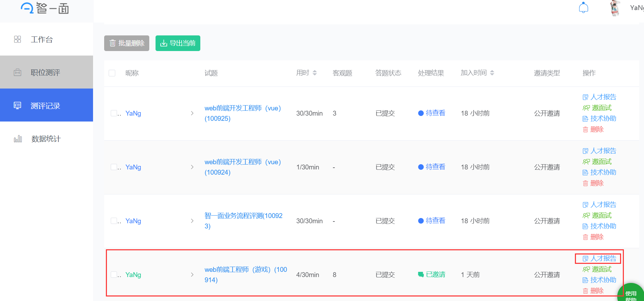Click 邀面试 for the 智一面业务流程评测 row
Viewport: 644px width, 301px height.
tap(597, 215)
